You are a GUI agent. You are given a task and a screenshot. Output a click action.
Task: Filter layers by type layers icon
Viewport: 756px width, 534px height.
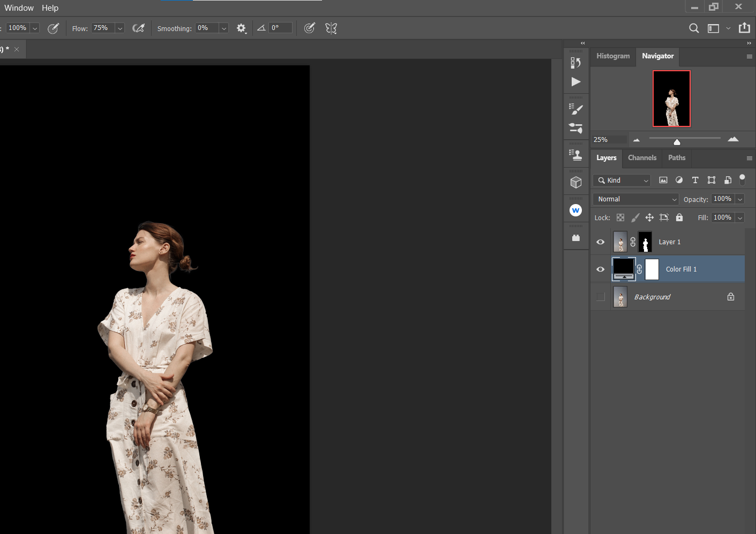pos(695,180)
